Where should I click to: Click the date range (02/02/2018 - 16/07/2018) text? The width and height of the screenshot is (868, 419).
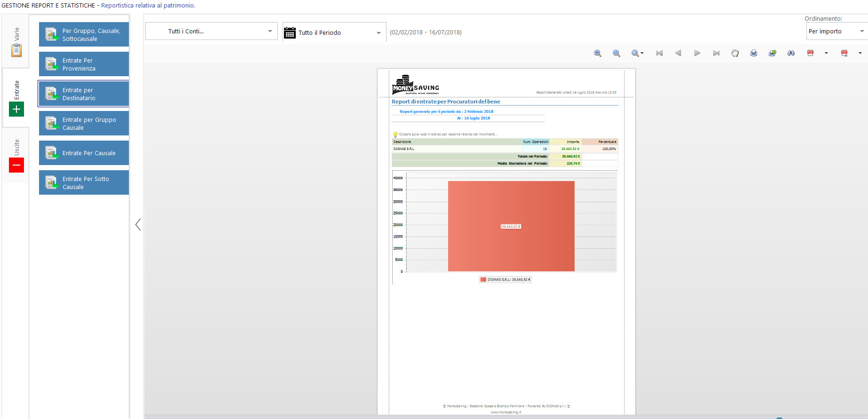pos(426,32)
